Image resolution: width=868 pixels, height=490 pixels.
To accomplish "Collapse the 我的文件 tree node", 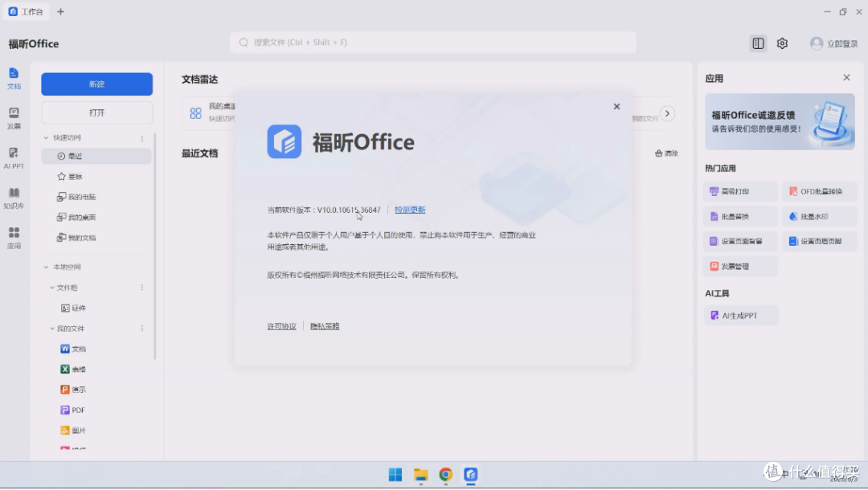I will pos(52,329).
